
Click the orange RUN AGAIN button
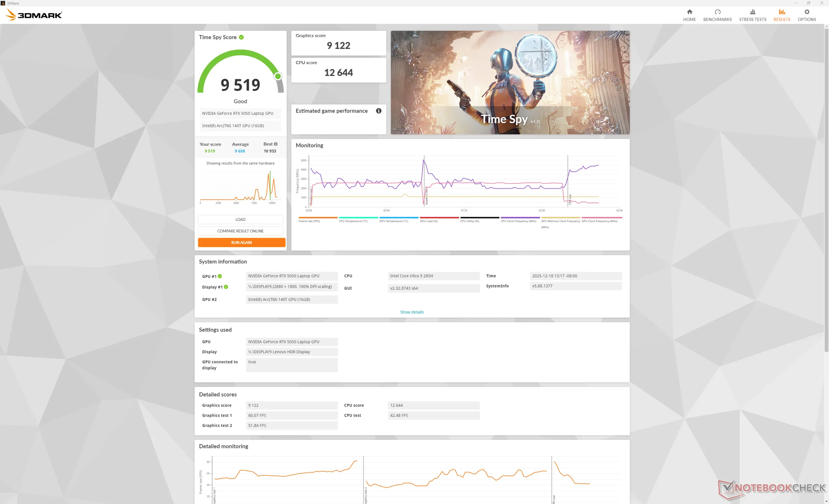click(x=241, y=242)
